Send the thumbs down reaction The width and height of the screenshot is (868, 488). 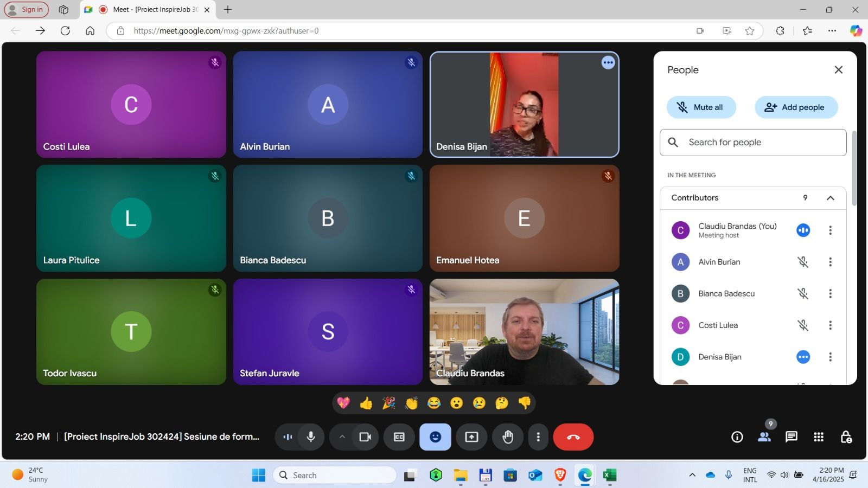pos(525,403)
